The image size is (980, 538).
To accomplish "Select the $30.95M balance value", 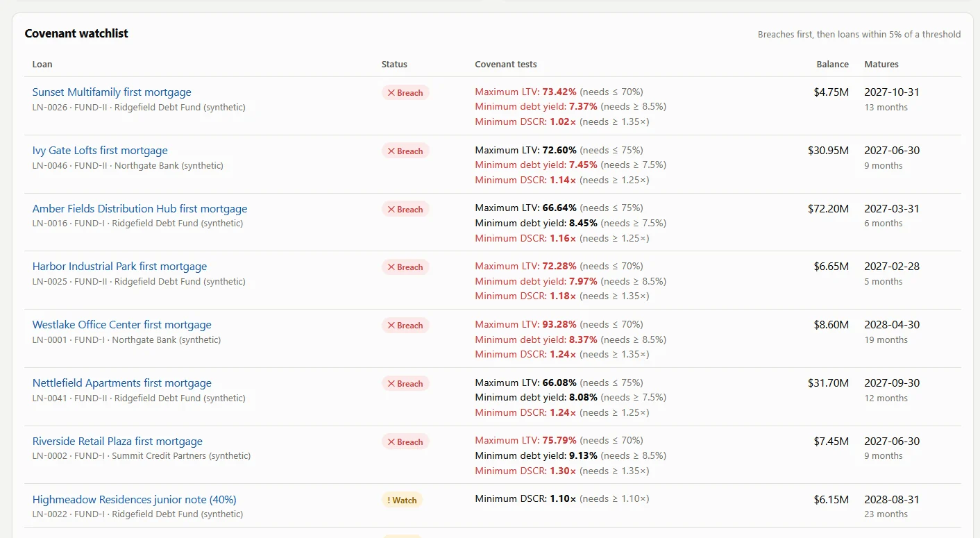I will (x=829, y=151).
